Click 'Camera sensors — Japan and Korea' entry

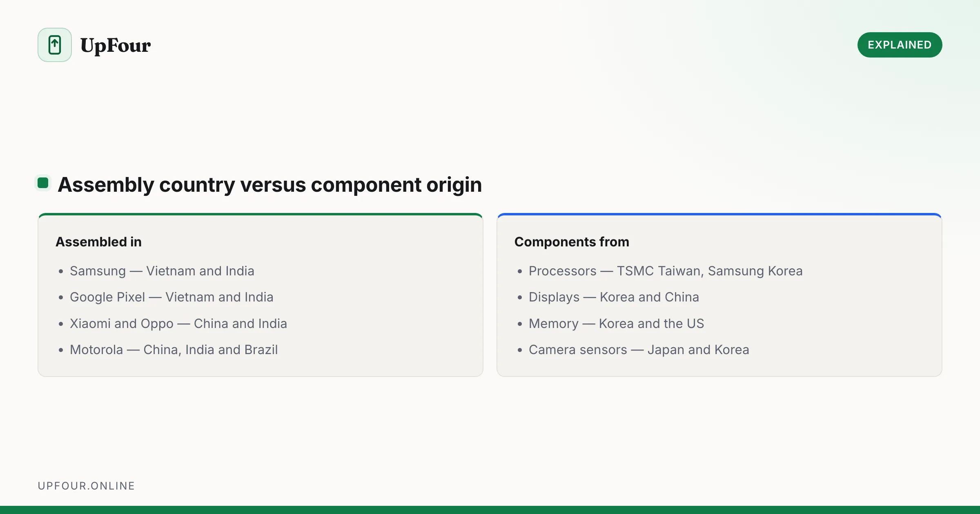pyautogui.click(x=639, y=350)
